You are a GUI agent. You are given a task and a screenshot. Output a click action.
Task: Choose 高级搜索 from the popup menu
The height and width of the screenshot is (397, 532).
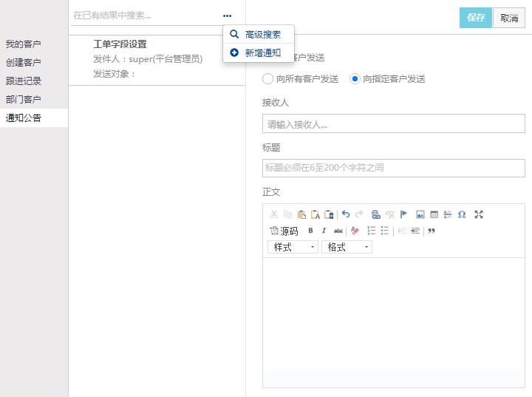(x=262, y=34)
